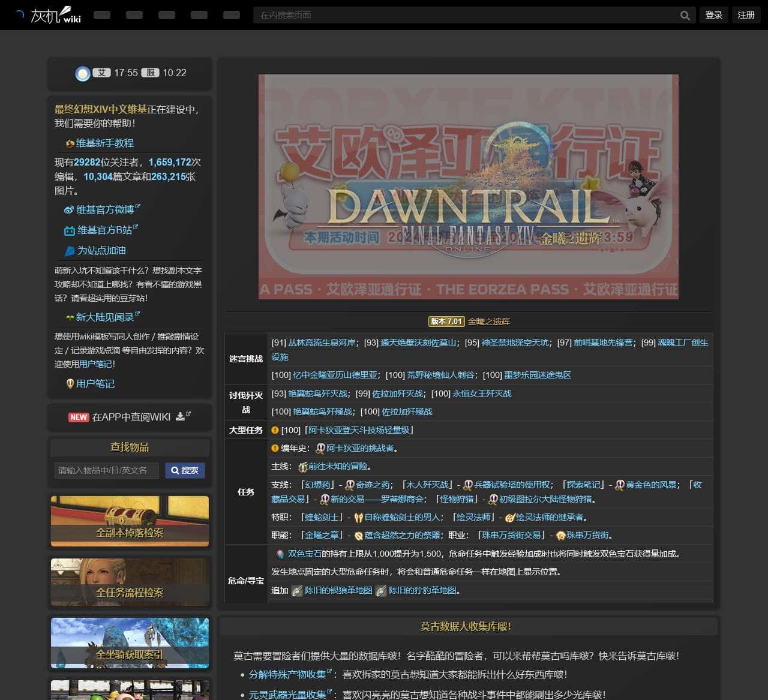
Task: Click the round clock icon beside 艾 17:55
Action: tap(82, 73)
